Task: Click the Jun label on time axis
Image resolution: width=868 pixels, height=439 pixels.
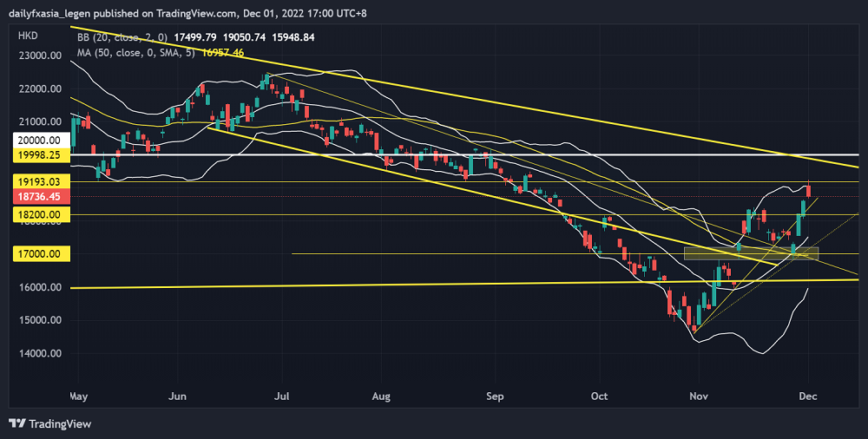Action: coord(177,396)
